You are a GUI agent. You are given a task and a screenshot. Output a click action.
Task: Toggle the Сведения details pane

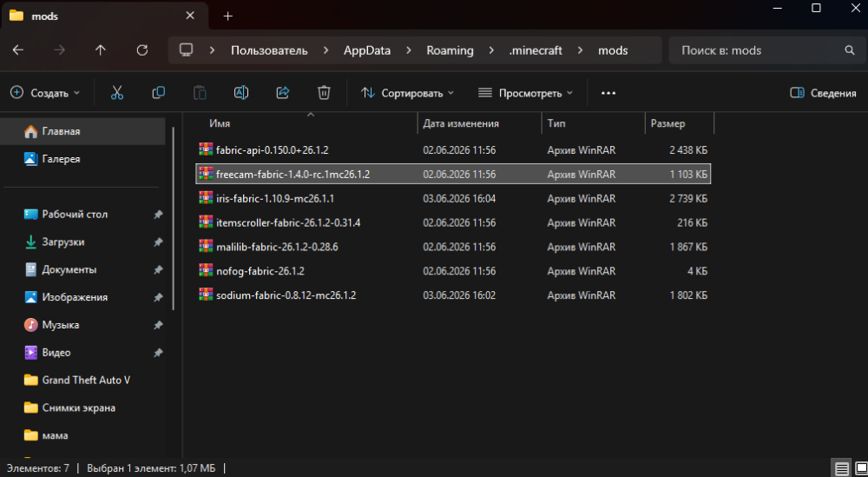coord(823,93)
